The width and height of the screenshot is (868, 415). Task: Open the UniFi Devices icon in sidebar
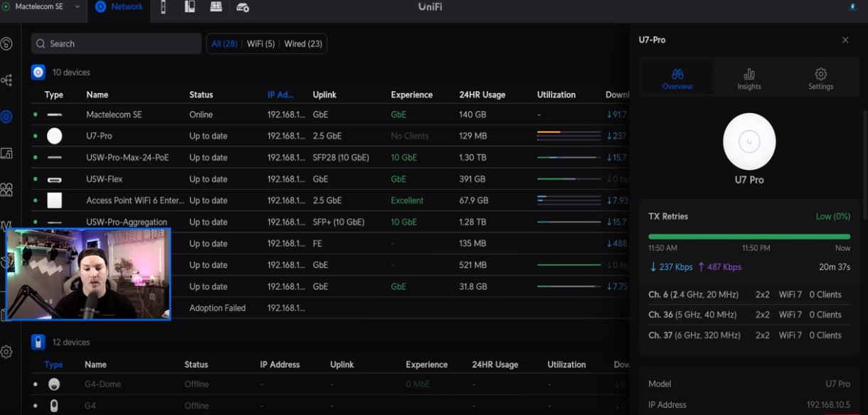coord(6,117)
